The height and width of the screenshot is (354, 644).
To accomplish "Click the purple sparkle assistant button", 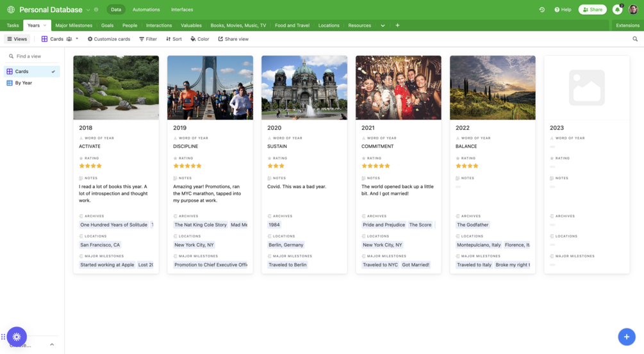I will [17, 337].
